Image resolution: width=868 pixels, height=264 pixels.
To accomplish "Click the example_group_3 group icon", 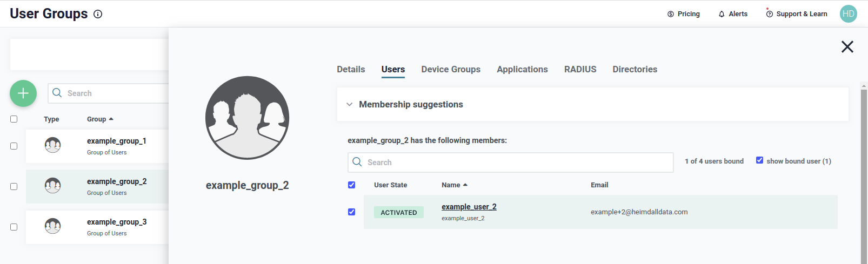I will 52,226.
